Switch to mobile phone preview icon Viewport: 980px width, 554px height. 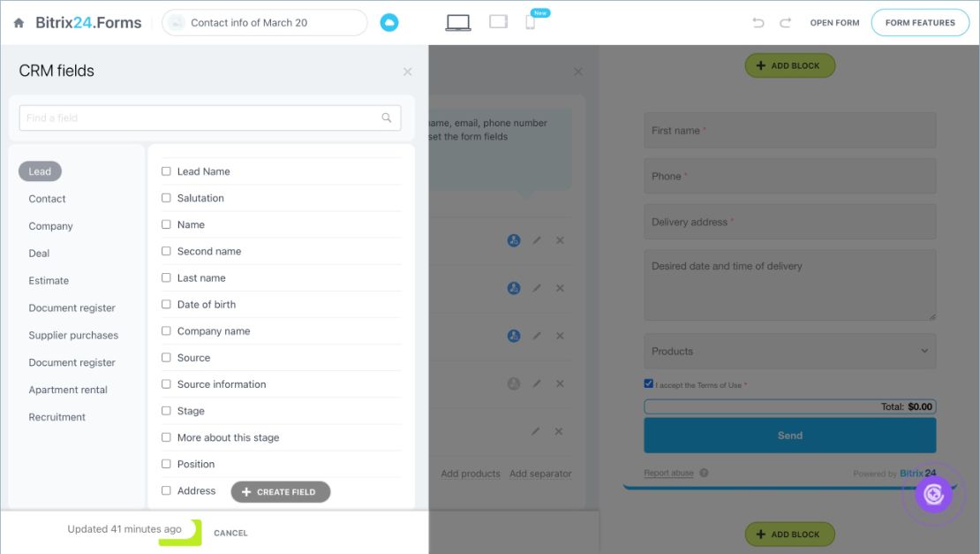pos(530,22)
